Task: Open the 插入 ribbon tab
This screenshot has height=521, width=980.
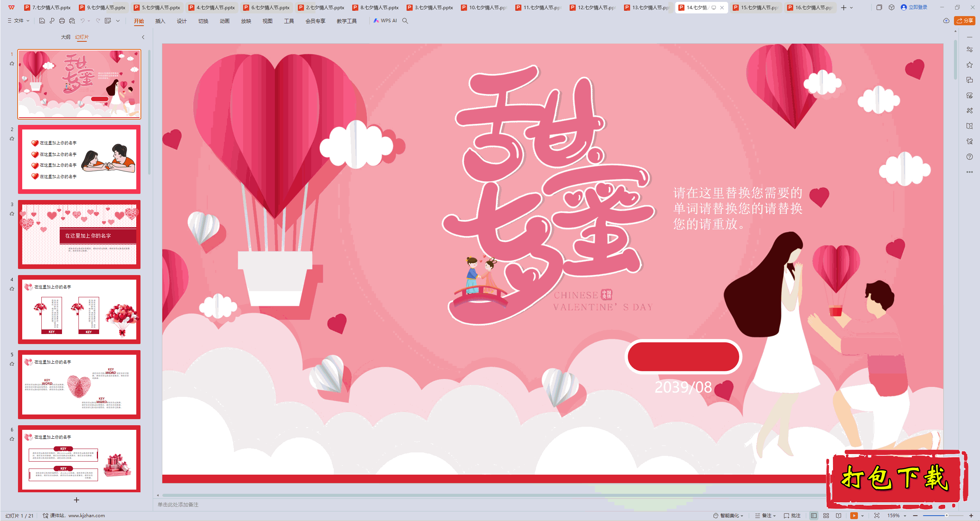Action: 160,21
